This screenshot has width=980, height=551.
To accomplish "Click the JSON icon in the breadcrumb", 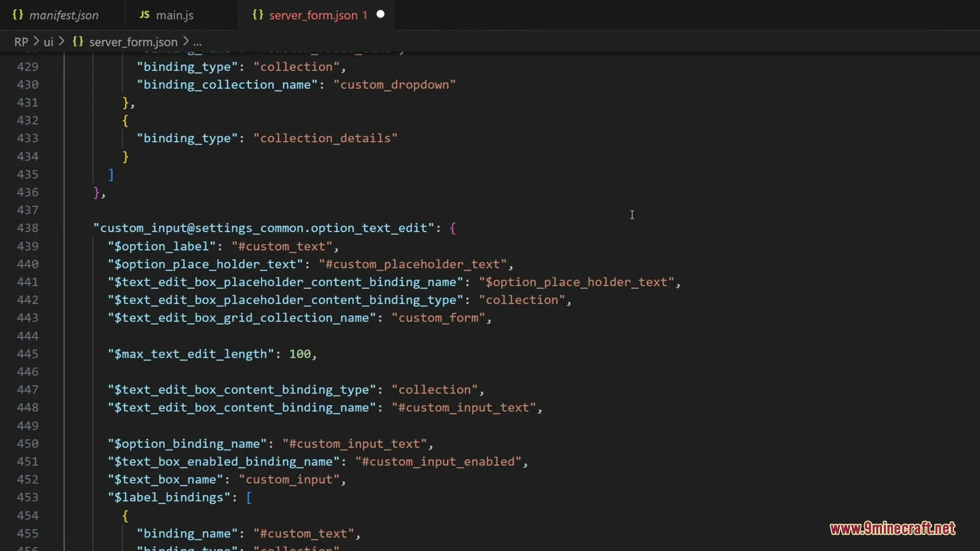I will (x=78, y=41).
